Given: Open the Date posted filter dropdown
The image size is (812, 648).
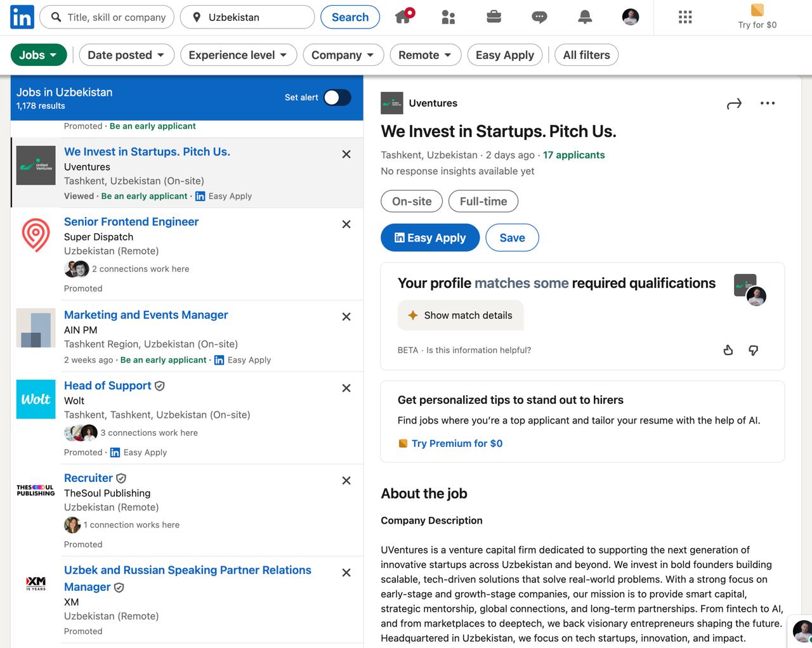Looking at the screenshot, I should (126, 55).
